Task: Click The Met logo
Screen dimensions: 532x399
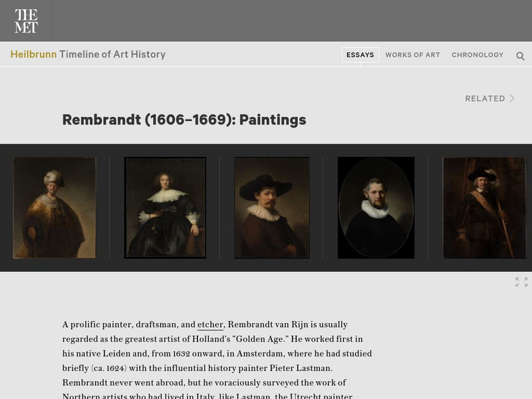Action: pos(26,21)
